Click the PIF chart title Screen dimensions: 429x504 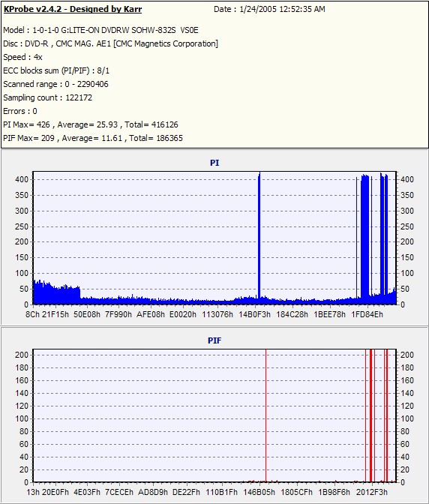coord(214,340)
